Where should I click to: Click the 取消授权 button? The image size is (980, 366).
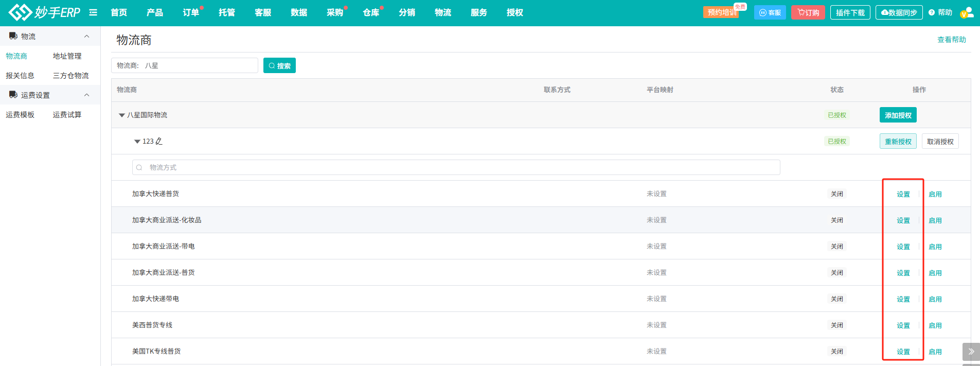point(940,142)
